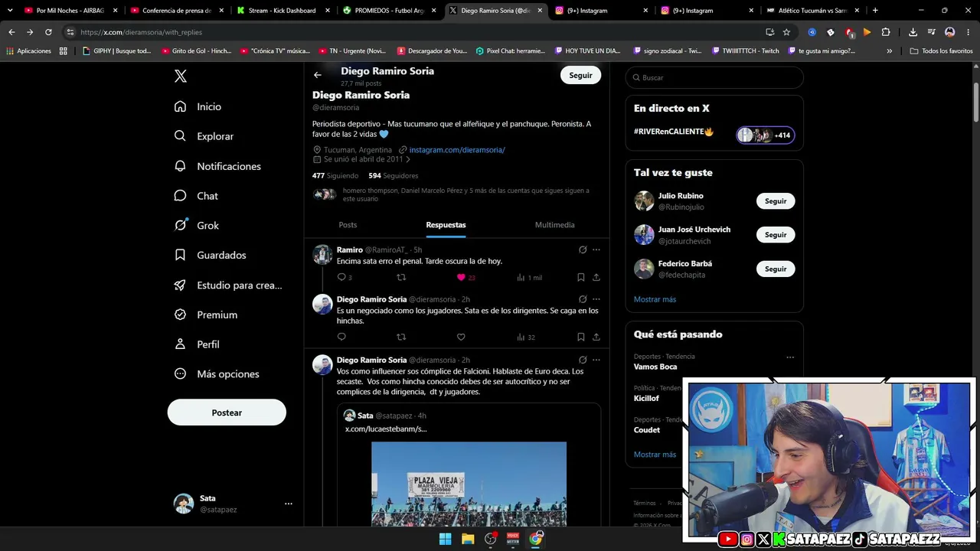Open more options on Ramiro's tweet
This screenshot has height=551, width=980.
tap(596, 249)
